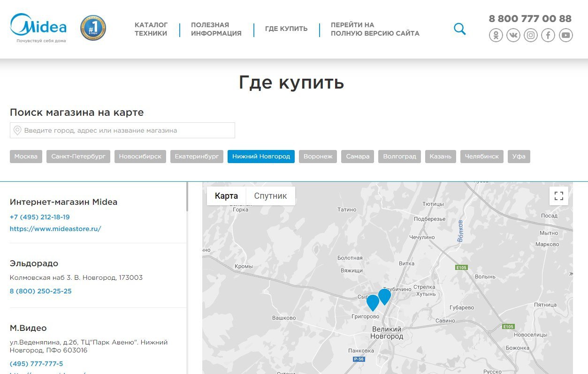Image resolution: width=588 pixels, height=374 pixels.
Task: Click the Эльдорадо address Колмовская наб 3
Action: click(x=76, y=277)
